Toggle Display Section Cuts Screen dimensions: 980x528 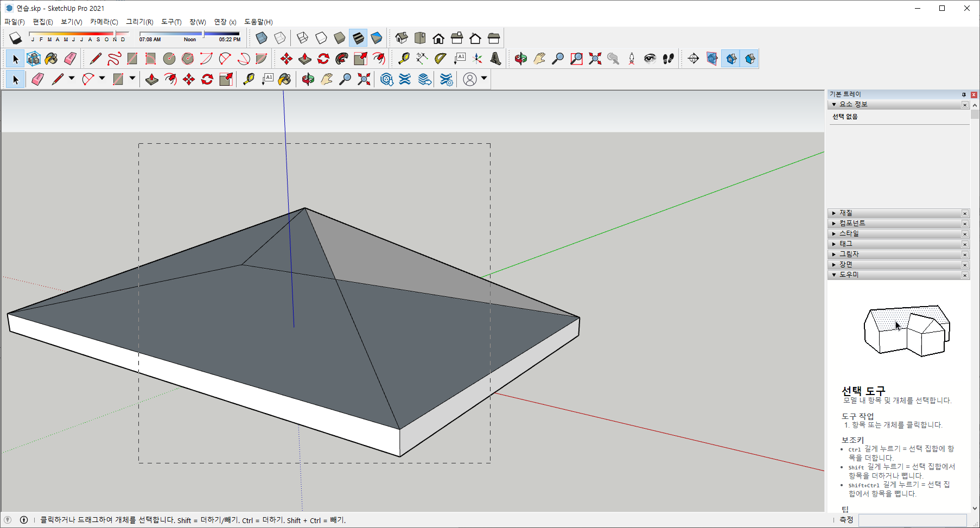click(731, 59)
